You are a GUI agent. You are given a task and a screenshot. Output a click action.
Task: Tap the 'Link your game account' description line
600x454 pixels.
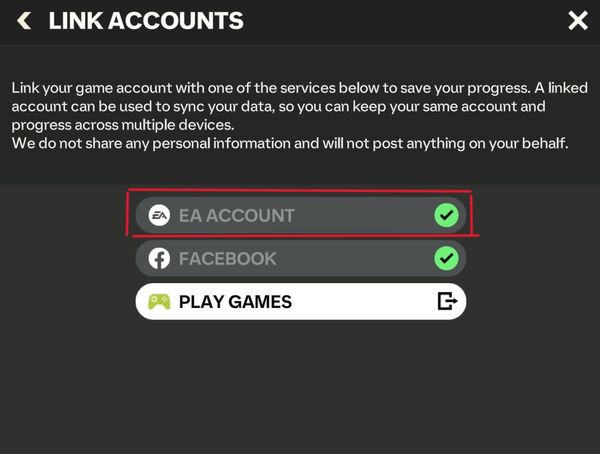[x=300, y=88]
